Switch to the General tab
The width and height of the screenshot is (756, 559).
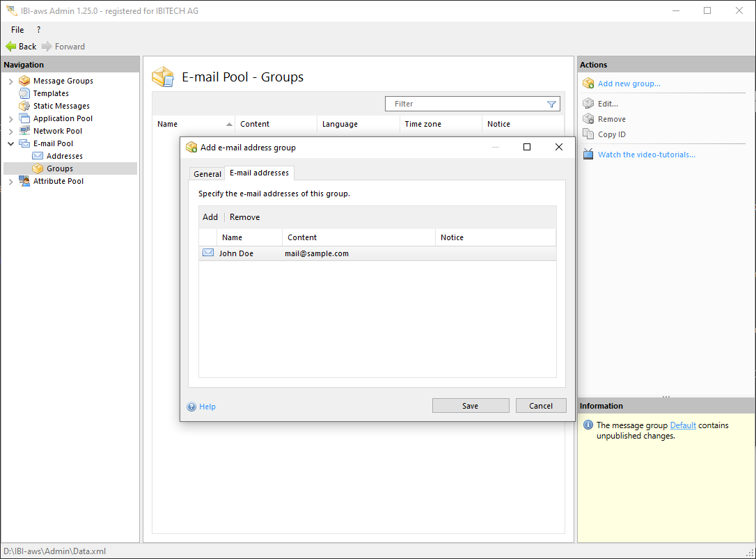click(x=207, y=174)
